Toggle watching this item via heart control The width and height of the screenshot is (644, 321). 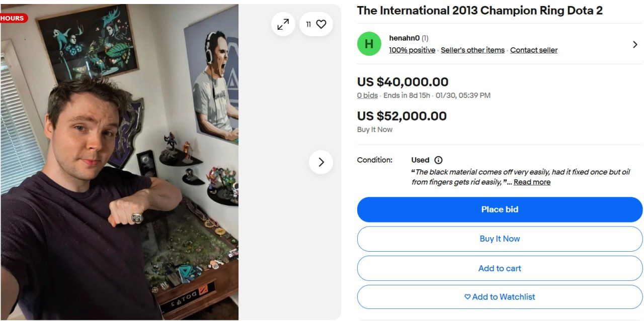(320, 24)
